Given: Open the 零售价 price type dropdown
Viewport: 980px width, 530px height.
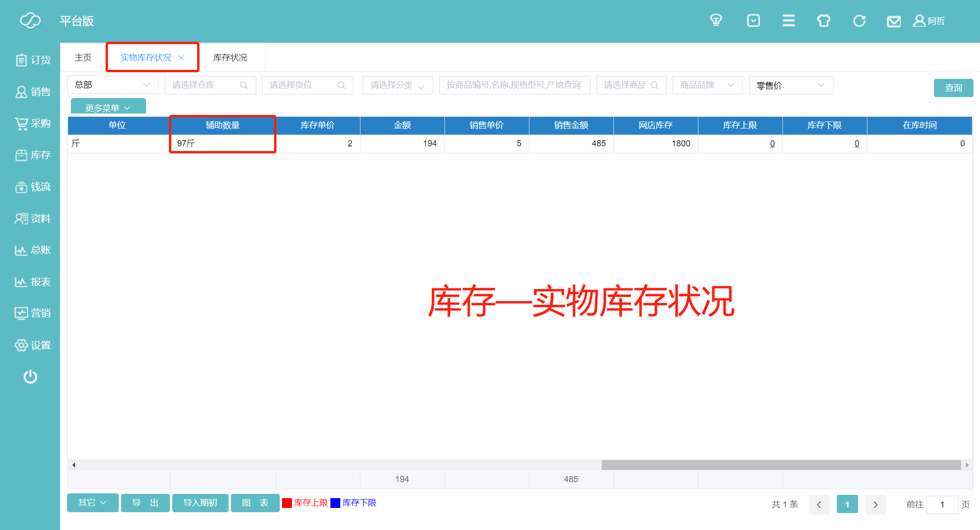Looking at the screenshot, I should pyautogui.click(x=791, y=85).
